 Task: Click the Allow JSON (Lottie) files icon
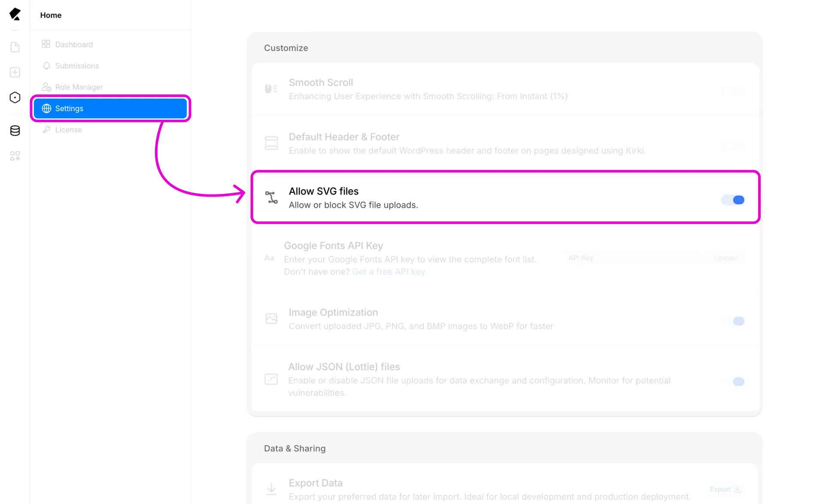[271, 379]
